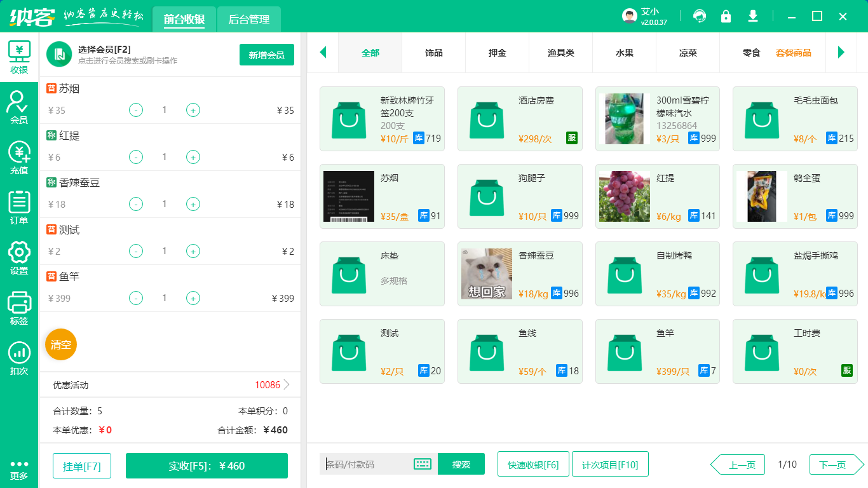Screen dimensions: 868x488
Task: Click the download icon in titlebar
Action: [x=752, y=15]
